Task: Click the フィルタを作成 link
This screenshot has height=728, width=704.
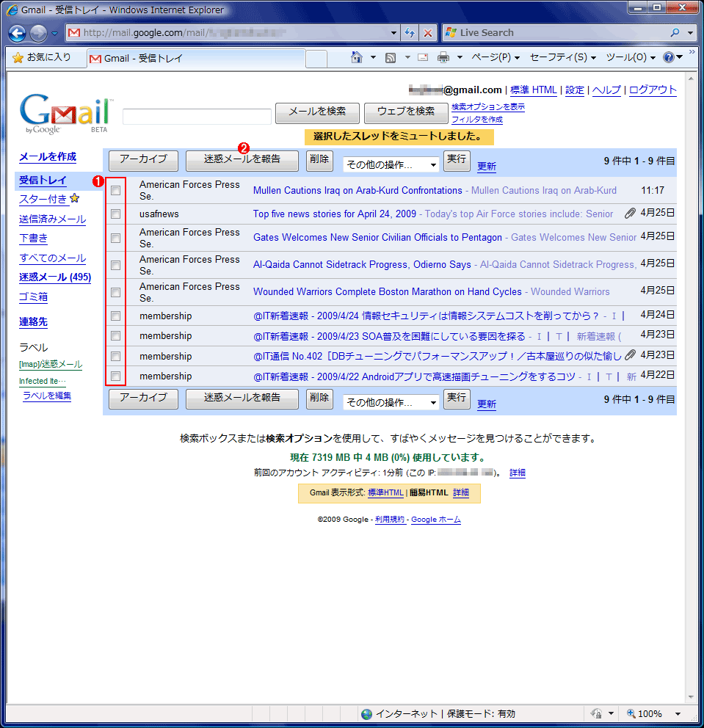Action: pyautogui.click(x=477, y=120)
